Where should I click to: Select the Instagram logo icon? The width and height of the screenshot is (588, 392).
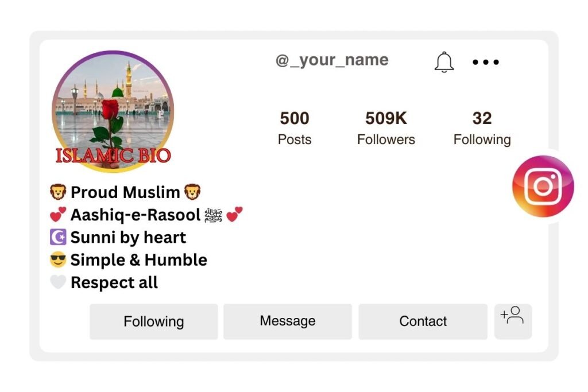point(542,186)
